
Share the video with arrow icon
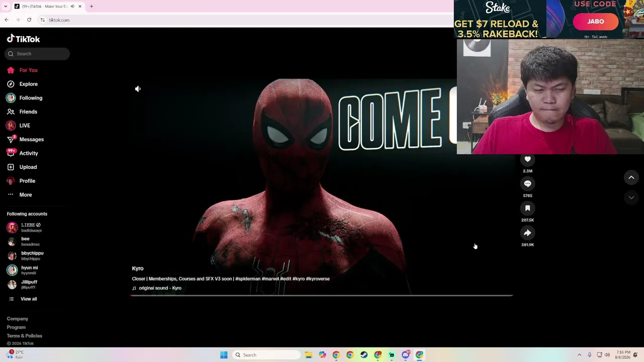tap(527, 233)
